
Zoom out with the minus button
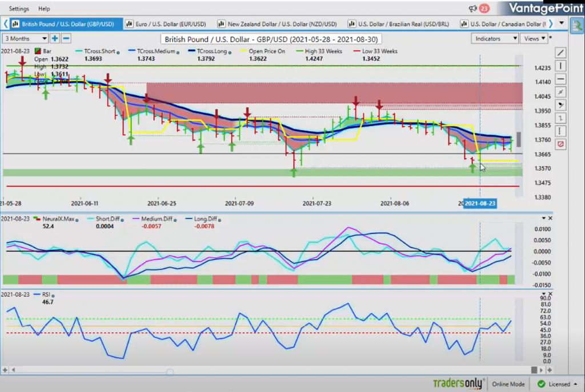point(66,38)
